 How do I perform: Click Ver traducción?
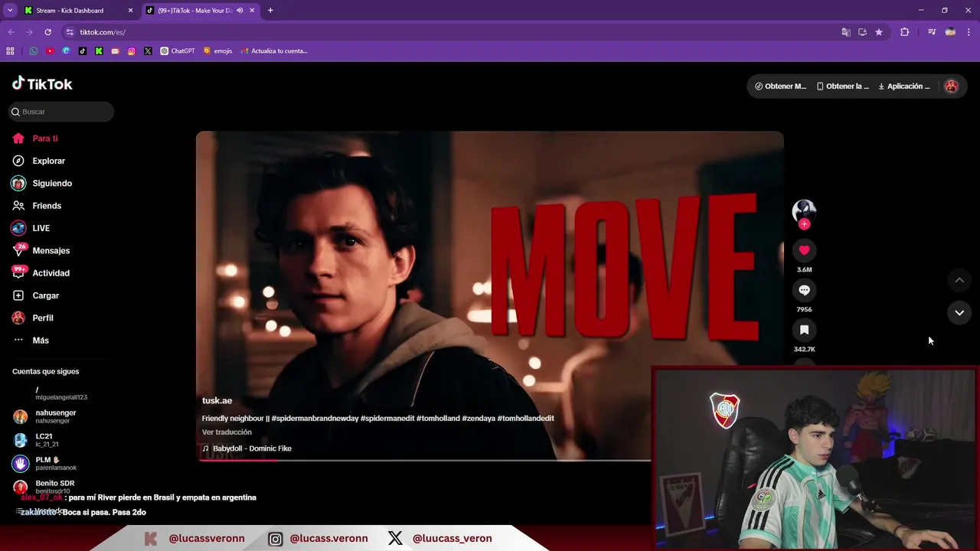coord(227,432)
